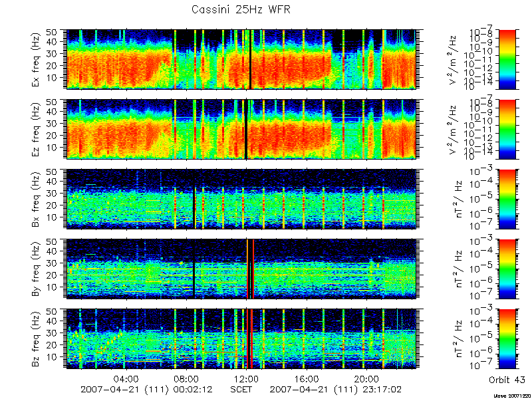Select the Bz freq spectrogram panel

(x=241, y=339)
